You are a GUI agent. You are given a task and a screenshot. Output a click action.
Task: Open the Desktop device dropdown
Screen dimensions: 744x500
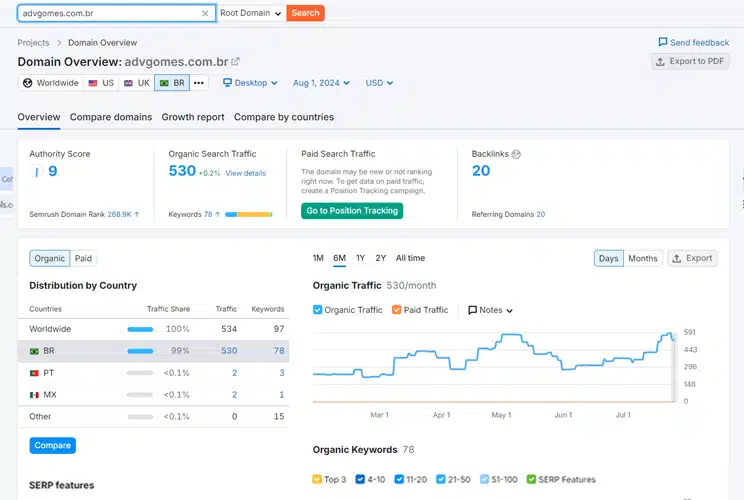250,83
